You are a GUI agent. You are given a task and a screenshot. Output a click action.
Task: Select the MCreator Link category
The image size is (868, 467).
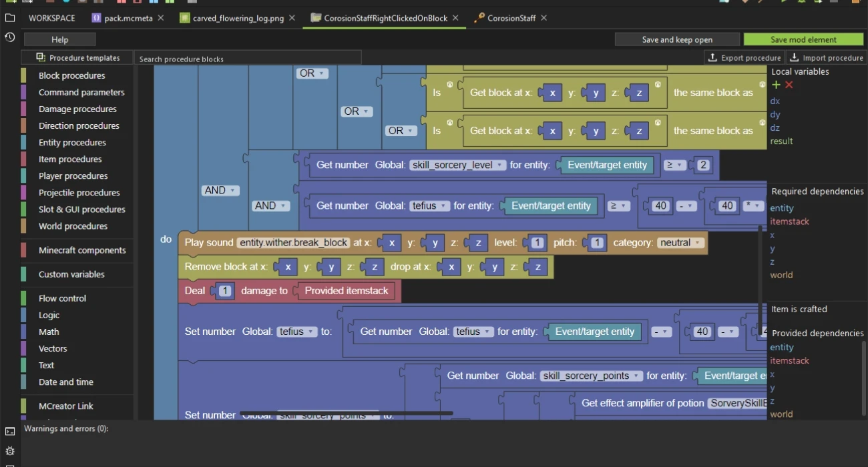(x=65, y=406)
